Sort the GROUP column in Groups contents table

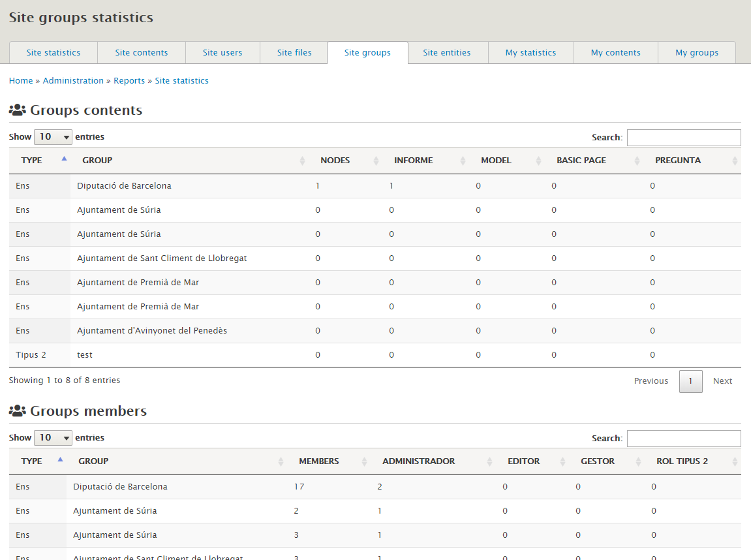(301, 160)
